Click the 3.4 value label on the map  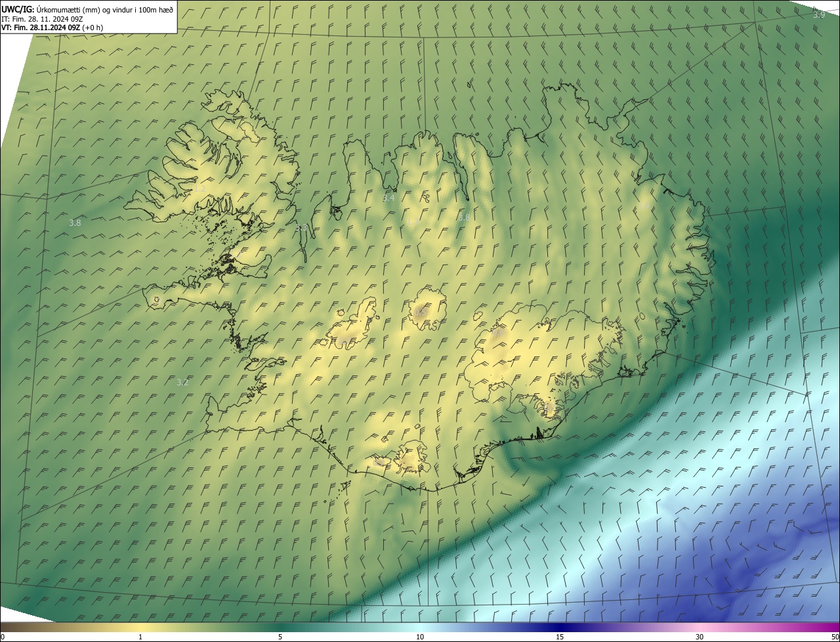388,198
